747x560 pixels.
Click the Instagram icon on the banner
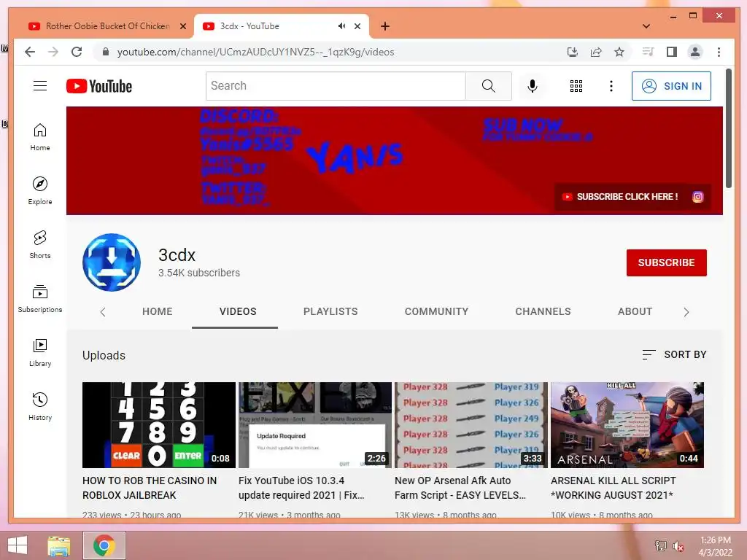(x=698, y=197)
